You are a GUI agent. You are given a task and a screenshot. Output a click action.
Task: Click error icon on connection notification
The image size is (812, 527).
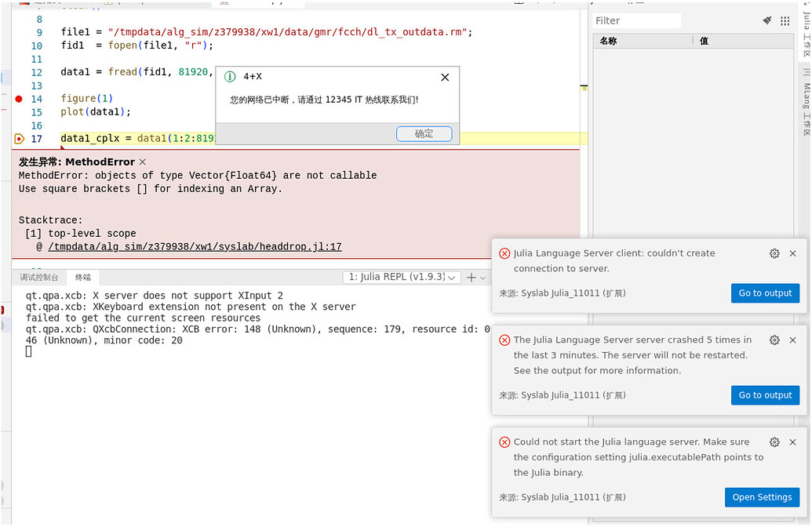504,253
